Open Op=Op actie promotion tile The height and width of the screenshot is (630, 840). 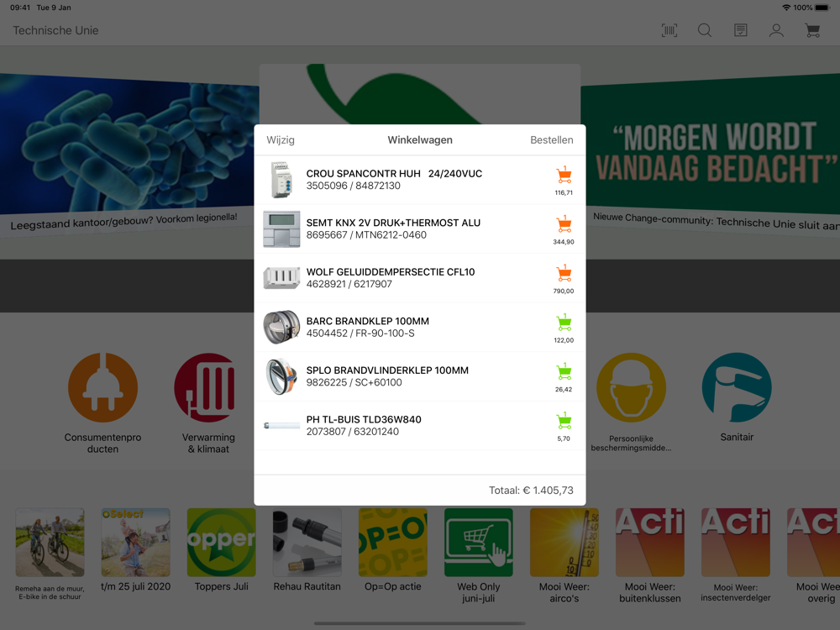click(392, 543)
